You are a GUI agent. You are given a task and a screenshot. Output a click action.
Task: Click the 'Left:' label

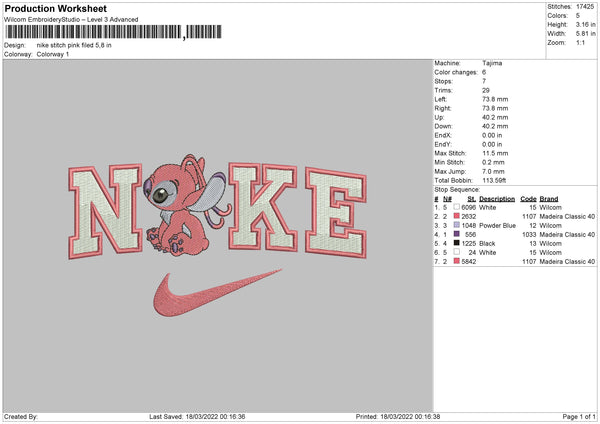coord(439,99)
